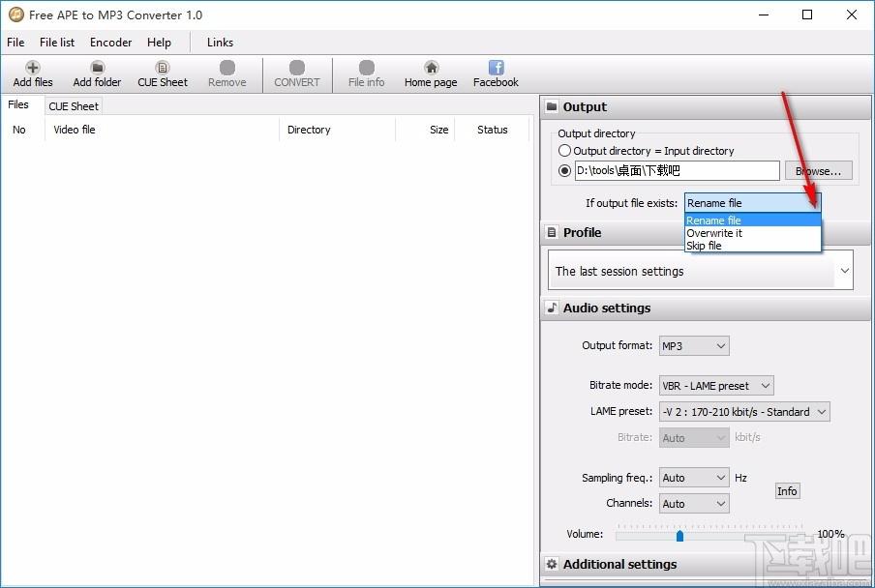Open the If output file exists combo box
Image resolution: width=875 pixels, height=588 pixels.
[753, 203]
